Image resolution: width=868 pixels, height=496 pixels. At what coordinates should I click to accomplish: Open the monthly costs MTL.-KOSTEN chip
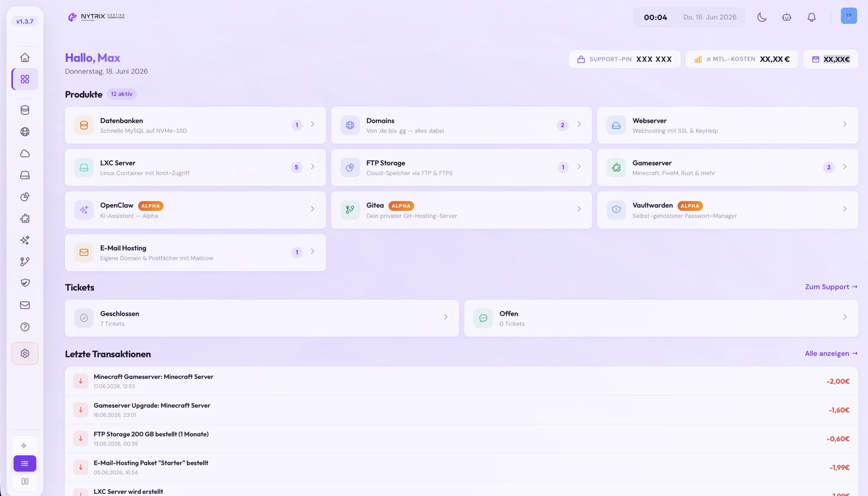[x=742, y=59]
